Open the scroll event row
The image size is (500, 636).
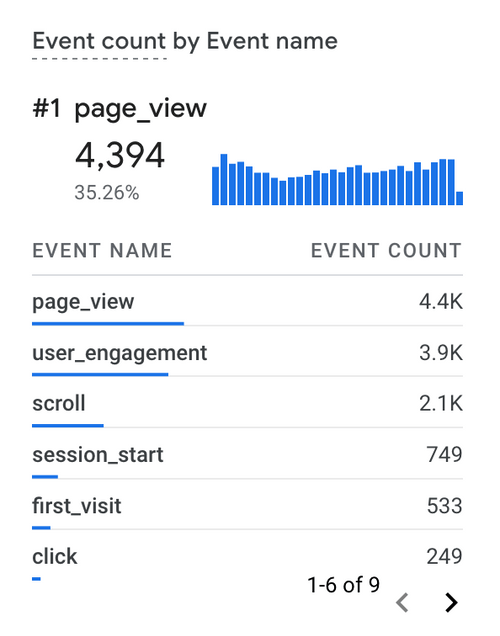[247, 403]
